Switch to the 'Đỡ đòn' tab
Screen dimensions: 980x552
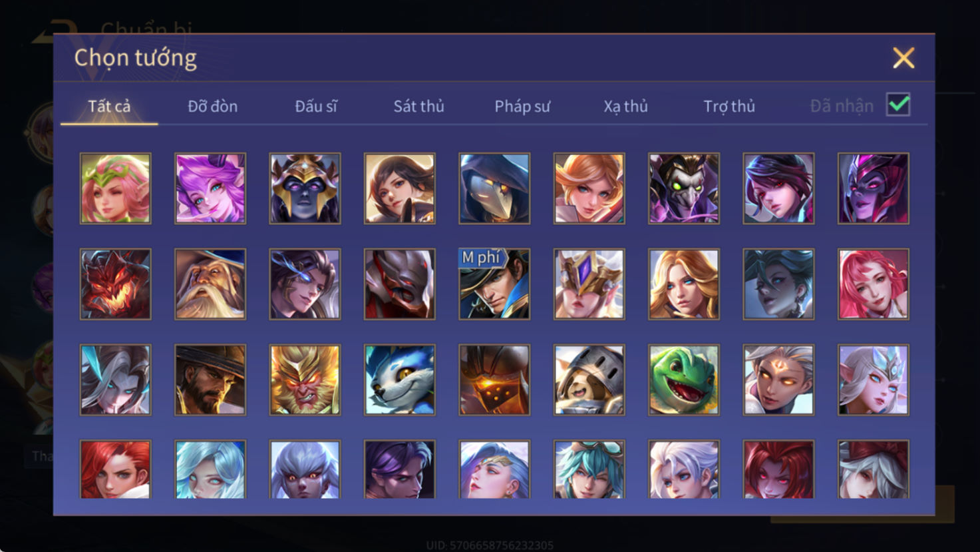point(212,107)
